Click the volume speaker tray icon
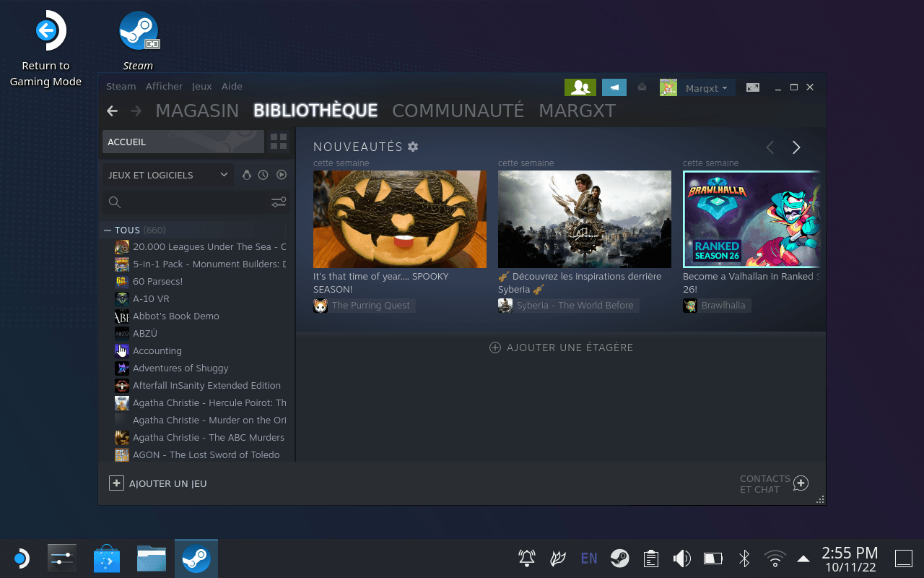The height and width of the screenshot is (578, 924). pos(681,558)
